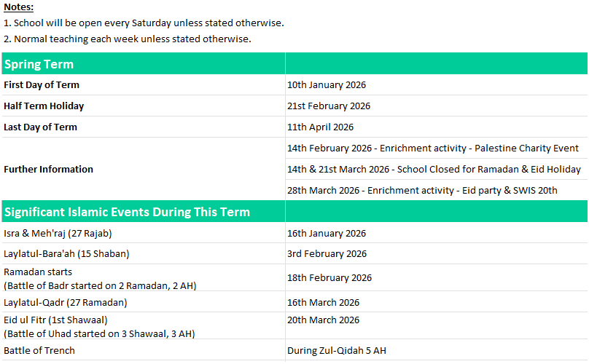Select the School Closed for Ramadan entry
This screenshot has height=364, width=589.
coord(434,170)
